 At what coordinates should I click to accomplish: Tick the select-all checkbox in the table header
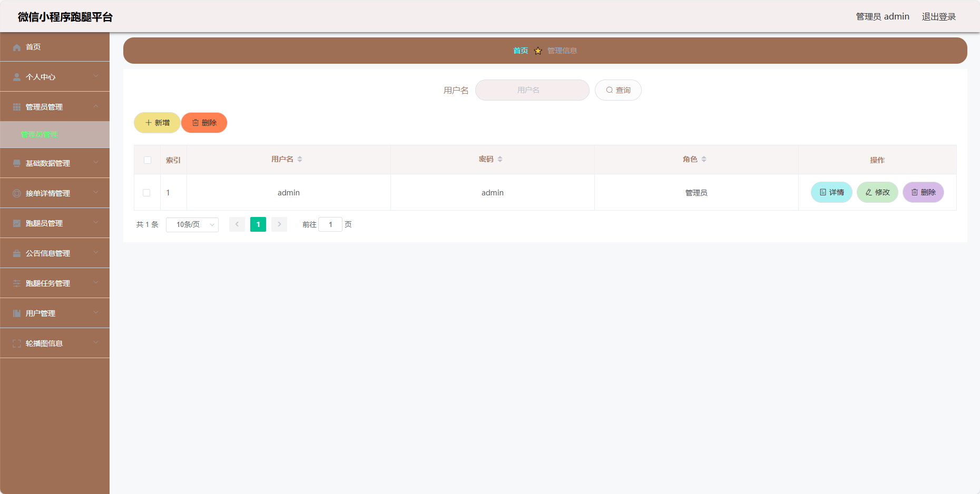tap(148, 160)
